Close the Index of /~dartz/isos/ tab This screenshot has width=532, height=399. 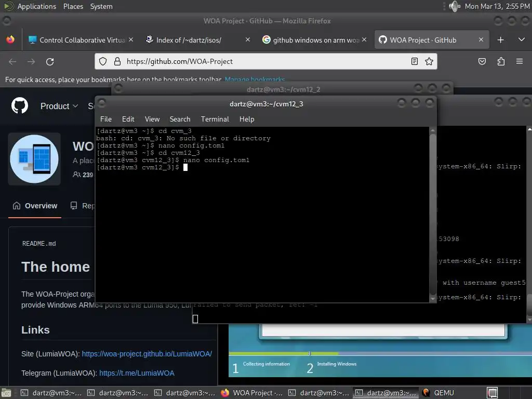248,39
